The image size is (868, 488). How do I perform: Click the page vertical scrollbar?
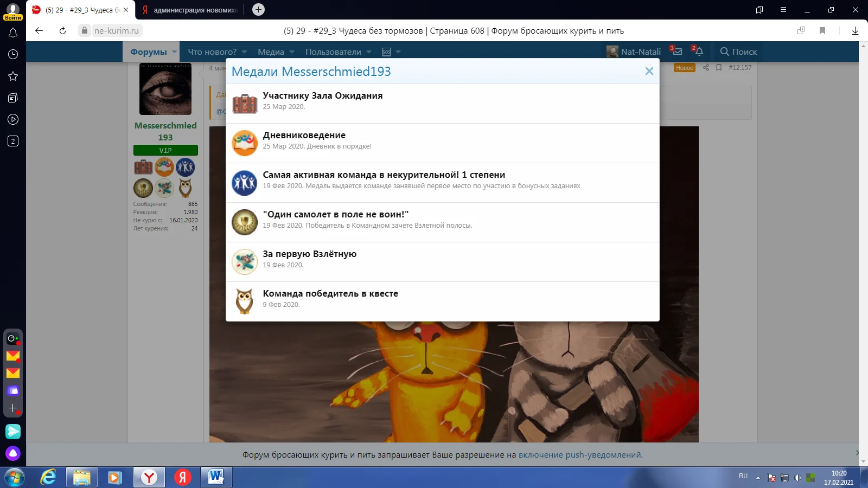(x=863, y=253)
